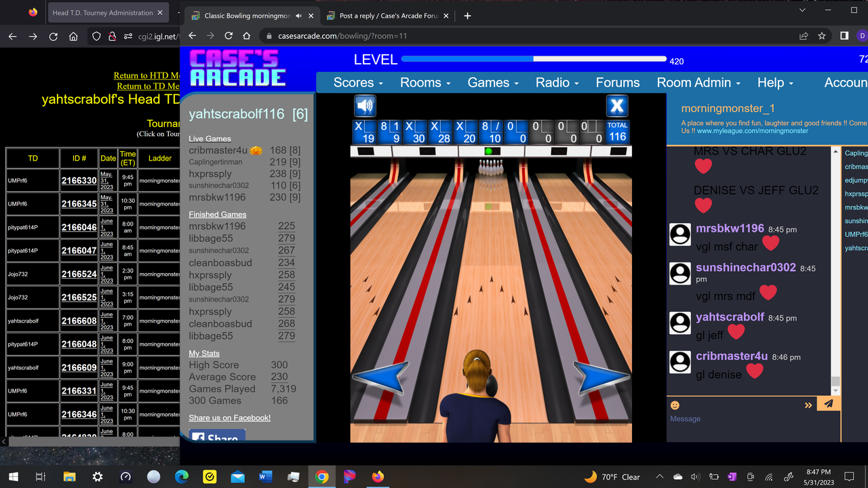
Task: Open Microsoft Edge from taskbar
Action: coord(181,477)
